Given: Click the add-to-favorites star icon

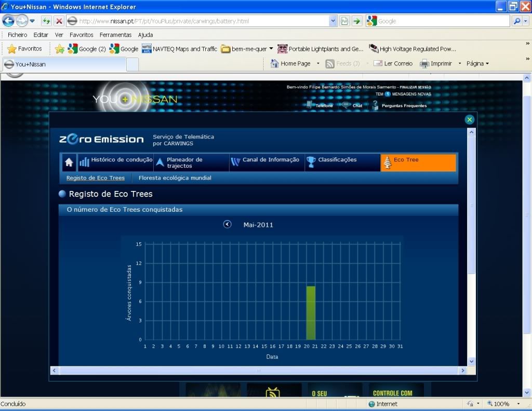Looking at the screenshot, I should point(60,49).
